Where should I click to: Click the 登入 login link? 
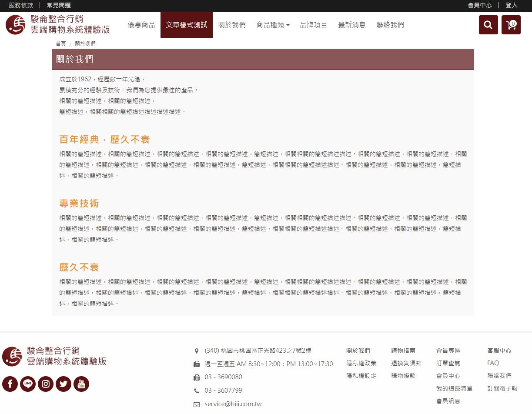click(x=512, y=5)
